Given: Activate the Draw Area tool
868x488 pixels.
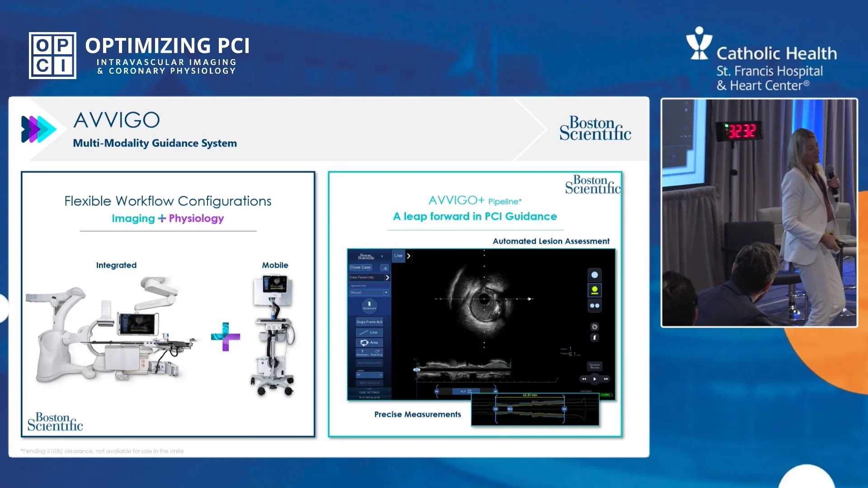Looking at the screenshot, I should tap(377, 353).
